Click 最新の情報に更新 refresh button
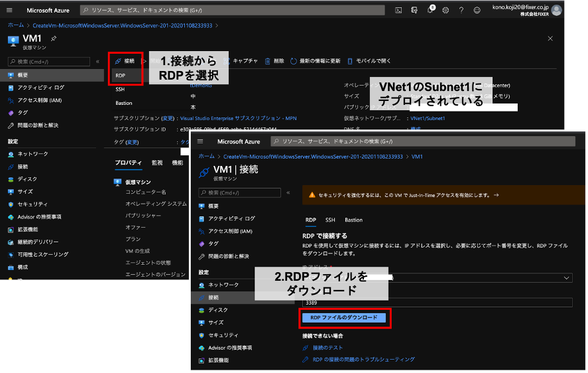The image size is (588, 373). pyautogui.click(x=316, y=61)
